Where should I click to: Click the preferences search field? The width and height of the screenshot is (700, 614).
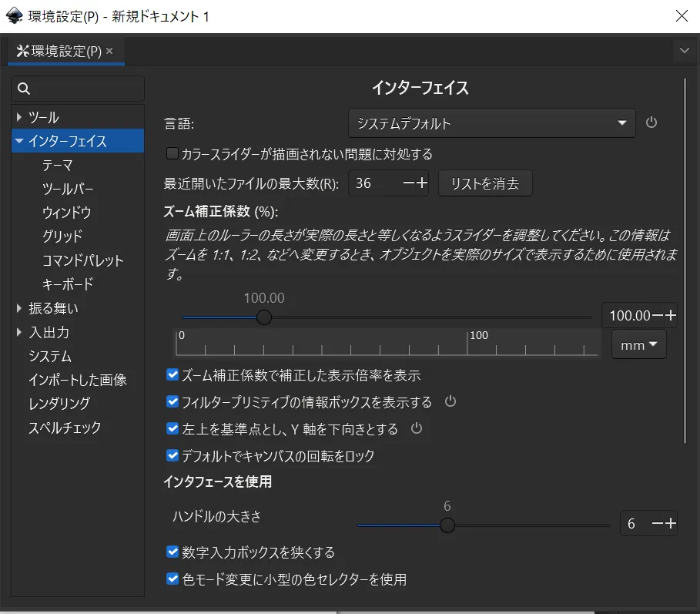(x=78, y=89)
